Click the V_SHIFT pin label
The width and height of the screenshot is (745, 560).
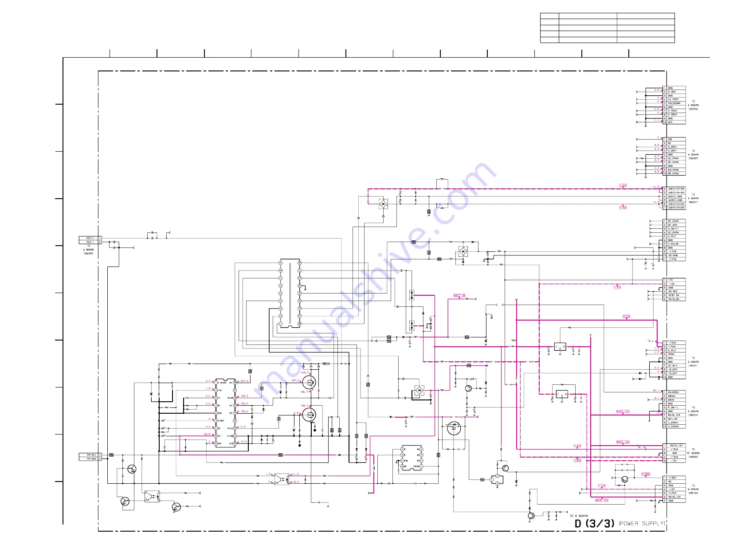click(x=673, y=229)
